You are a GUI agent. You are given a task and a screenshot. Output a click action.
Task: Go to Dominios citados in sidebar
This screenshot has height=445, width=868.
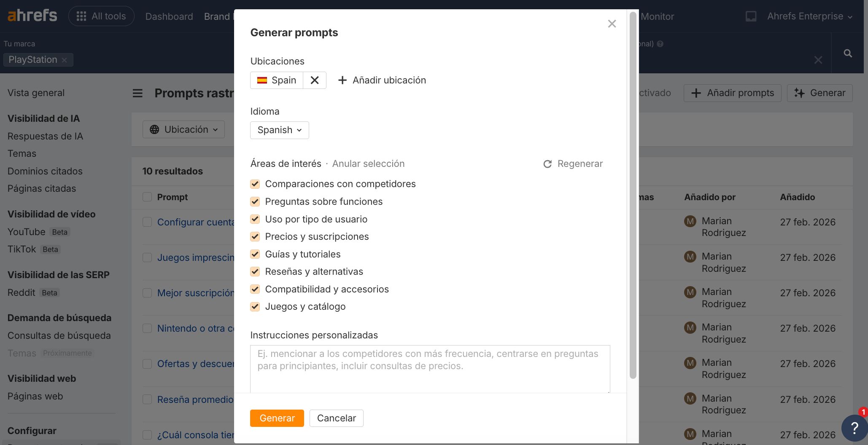45,171
